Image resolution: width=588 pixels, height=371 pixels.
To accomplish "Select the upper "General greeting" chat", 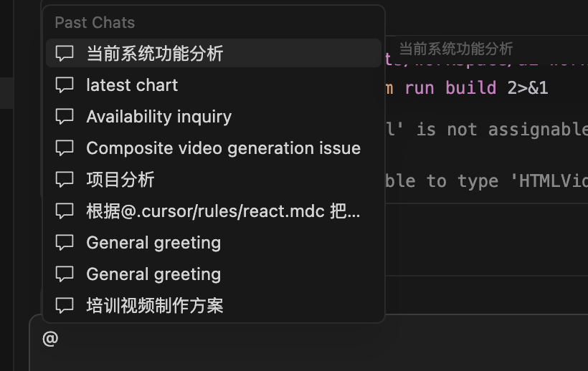I will click(153, 243).
